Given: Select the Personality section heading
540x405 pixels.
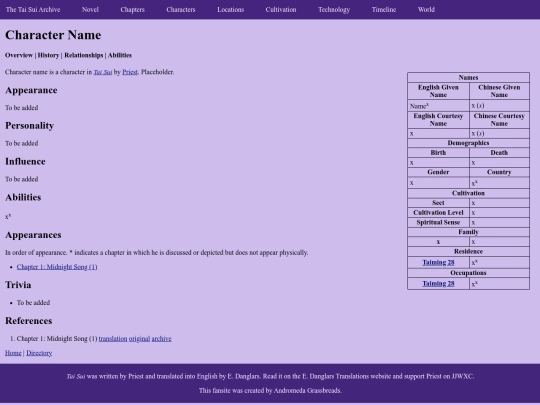Looking at the screenshot, I should pos(30,126).
